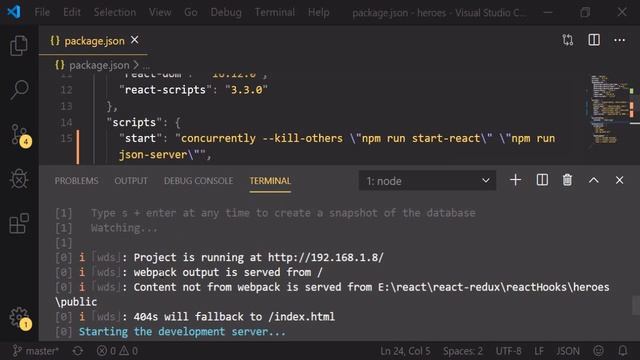
Task: Open the View menu
Action: (160, 12)
